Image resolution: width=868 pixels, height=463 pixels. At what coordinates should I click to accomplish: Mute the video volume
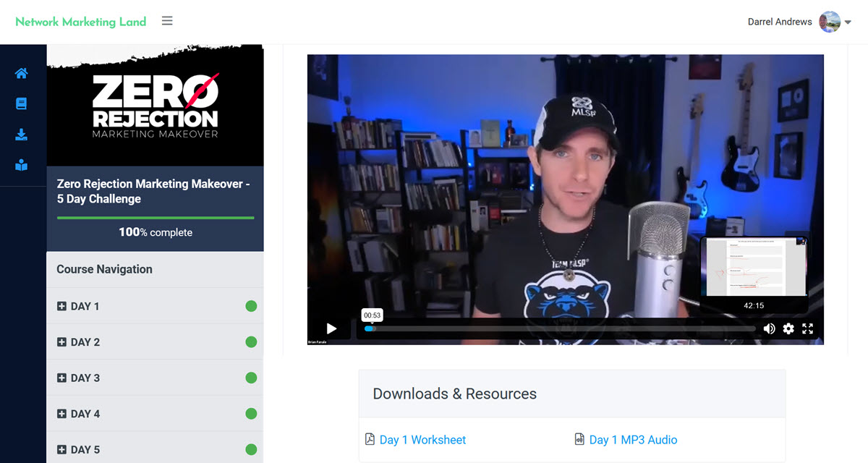pos(769,328)
